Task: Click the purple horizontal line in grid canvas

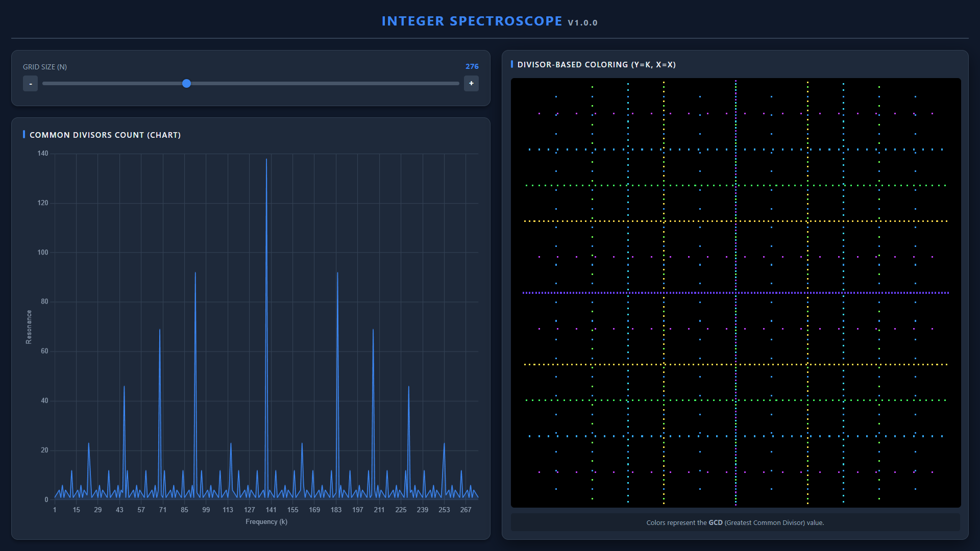Action: coord(612,293)
